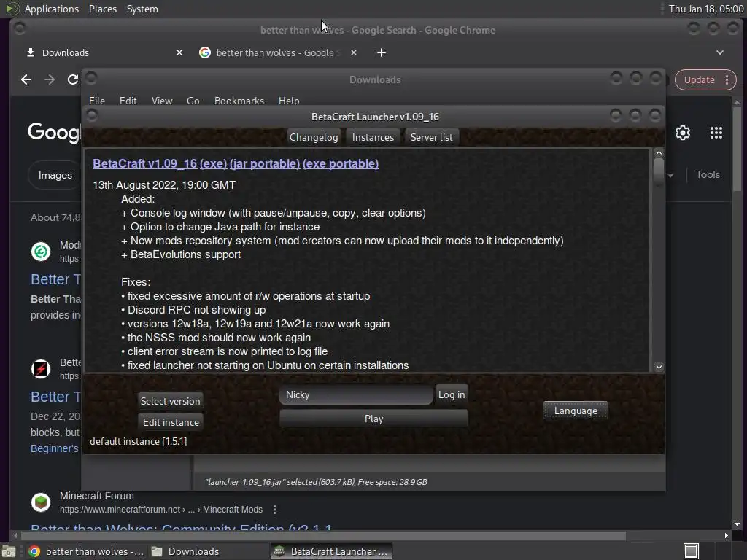Open the File menu in Downloads window
This screenshot has width=747, height=560.
point(97,101)
